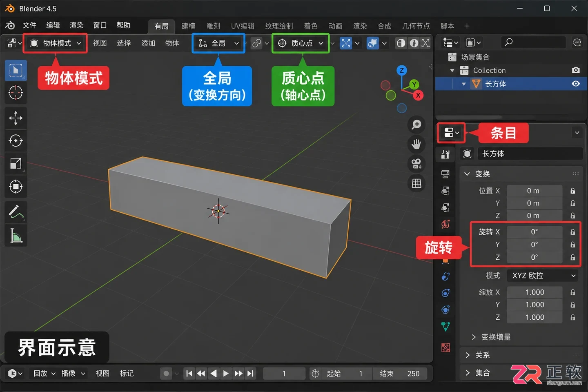588x392 pixels.
Task: Click the 结束 frame field 250
Action: coord(400,373)
